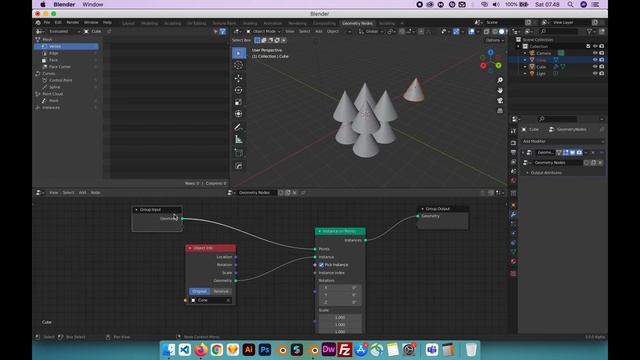Open the viewport Options dropdown
The width and height of the screenshot is (640, 360).
pos(495,40)
